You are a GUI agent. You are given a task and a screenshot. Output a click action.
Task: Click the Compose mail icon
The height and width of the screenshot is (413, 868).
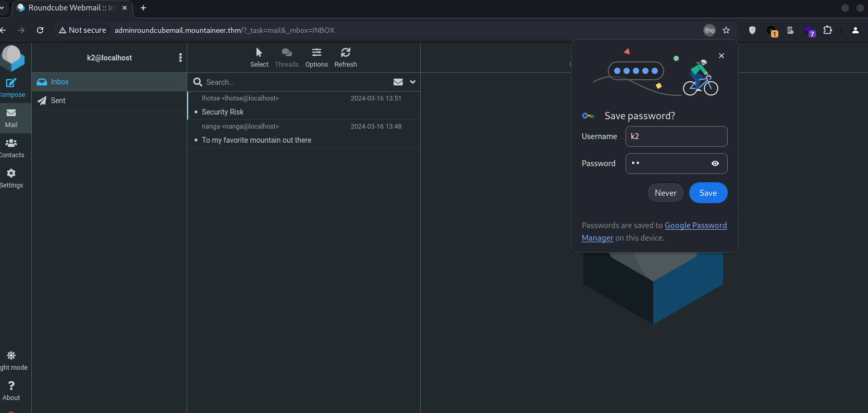click(11, 83)
